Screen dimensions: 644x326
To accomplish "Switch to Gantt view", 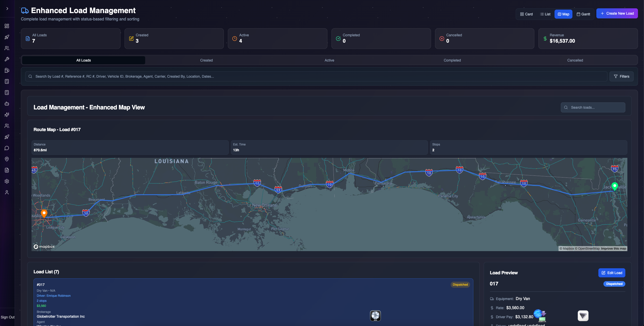I will point(583,14).
